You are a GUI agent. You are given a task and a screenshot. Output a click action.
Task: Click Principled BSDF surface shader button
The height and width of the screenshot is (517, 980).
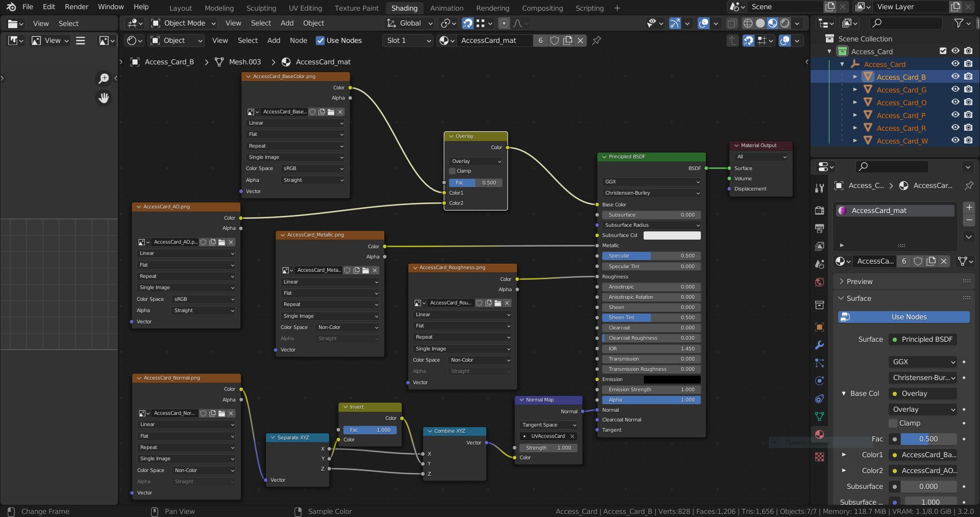click(923, 339)
